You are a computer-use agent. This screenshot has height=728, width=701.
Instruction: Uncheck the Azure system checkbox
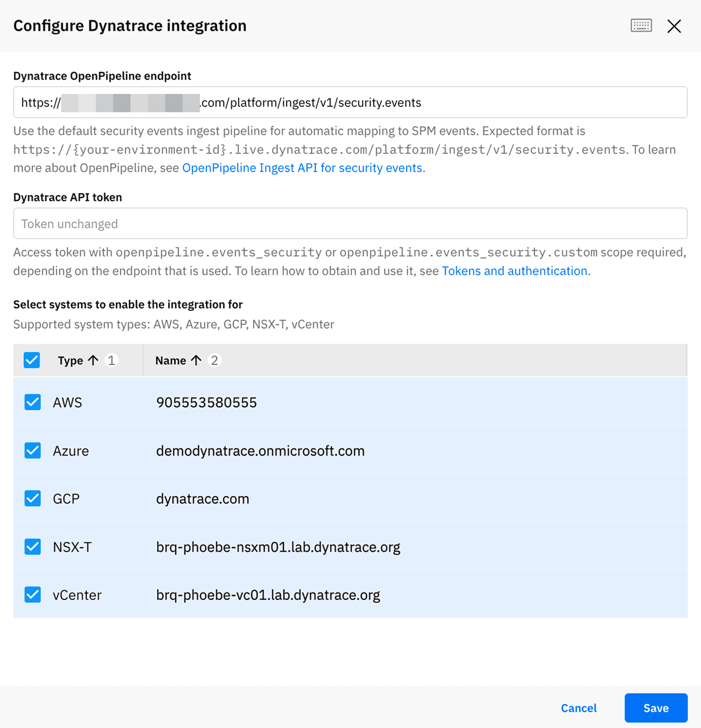(x=32, y=451)
